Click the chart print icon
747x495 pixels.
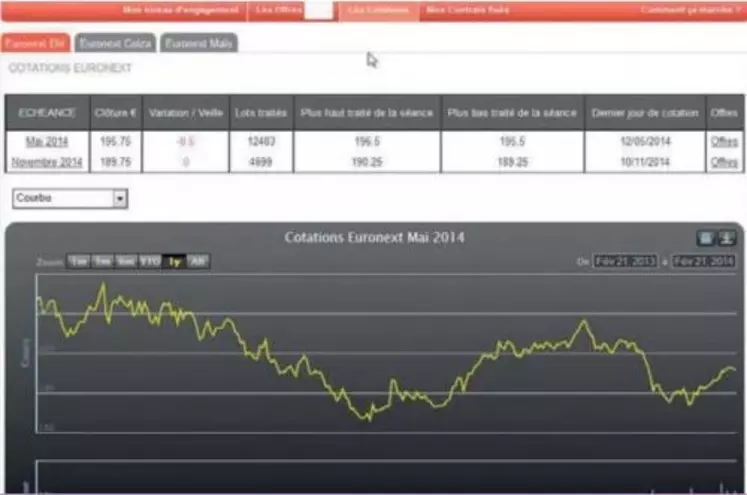(x=706, y=238)
